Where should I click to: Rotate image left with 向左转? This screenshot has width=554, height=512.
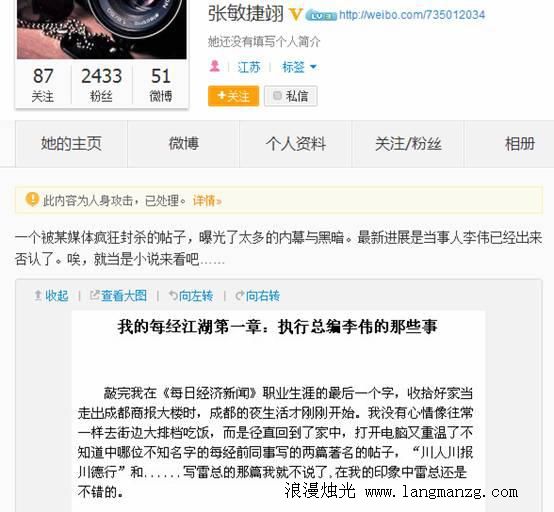click(191, 295)
